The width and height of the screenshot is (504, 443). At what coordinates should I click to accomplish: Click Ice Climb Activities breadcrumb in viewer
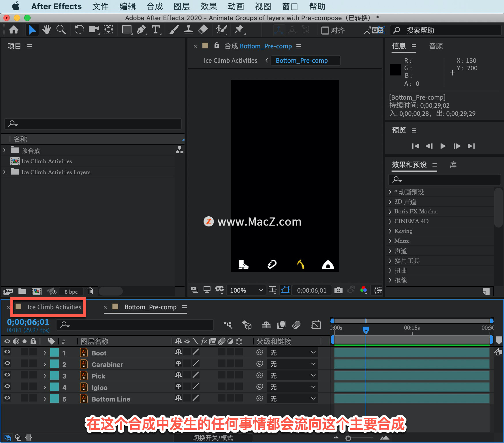tap(230, 60)
